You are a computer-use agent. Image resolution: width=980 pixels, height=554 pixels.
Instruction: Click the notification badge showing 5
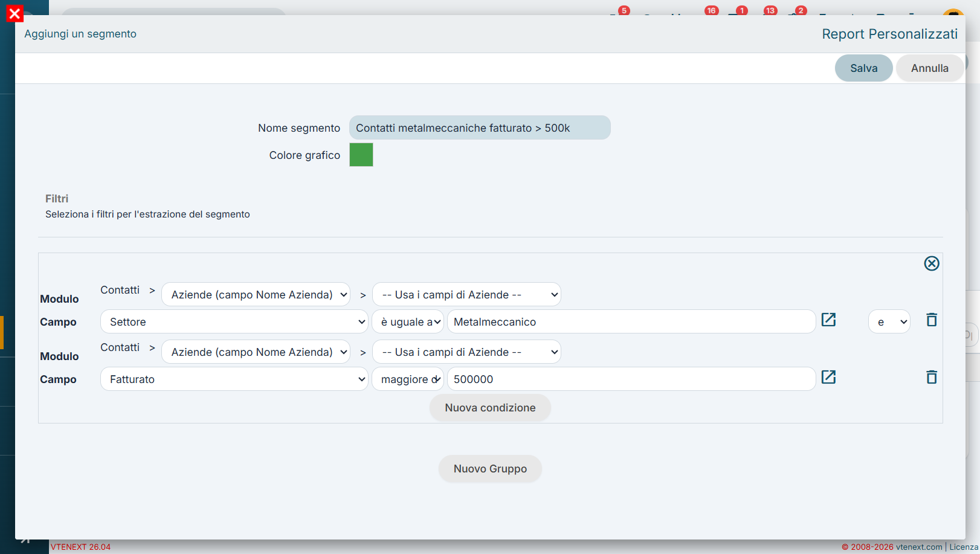coord(624,10)
